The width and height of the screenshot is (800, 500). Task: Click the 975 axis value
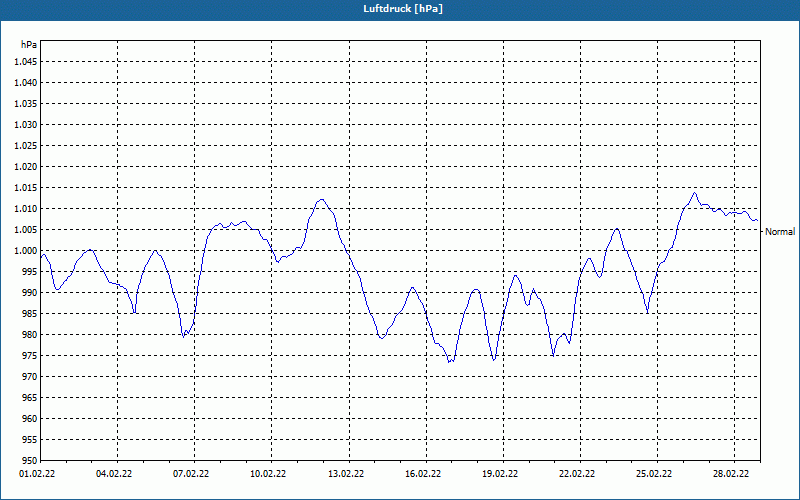coord(30,356)
